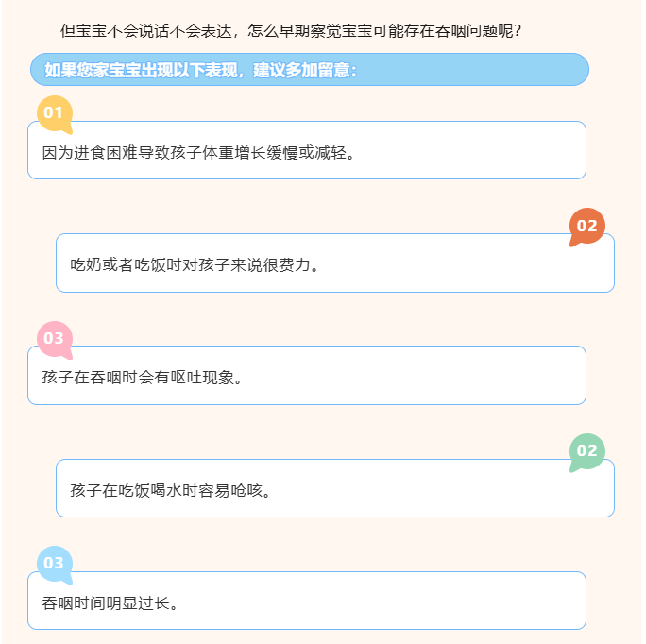Select the pink 03 speech bubble
646x644 pixels.
(x=54, y=338)
